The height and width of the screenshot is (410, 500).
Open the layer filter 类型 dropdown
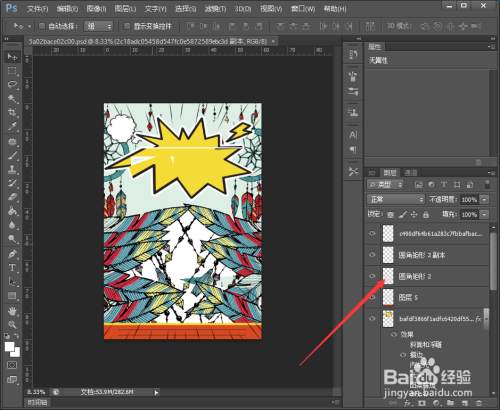click(x=385, y=184)
